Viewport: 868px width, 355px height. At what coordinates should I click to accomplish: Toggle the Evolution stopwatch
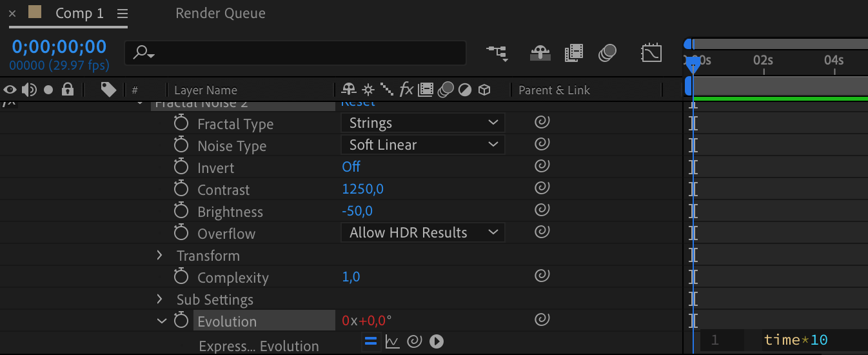tap(181, 321)
